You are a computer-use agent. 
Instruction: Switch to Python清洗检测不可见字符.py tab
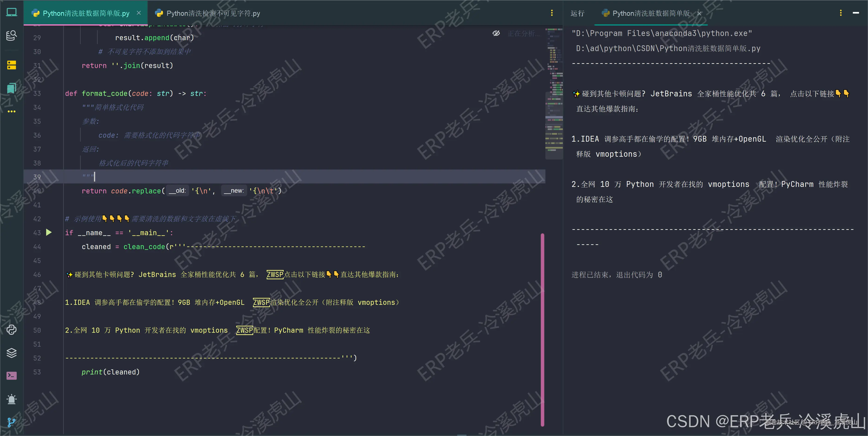pyautogui.click(x=212, y=13)
